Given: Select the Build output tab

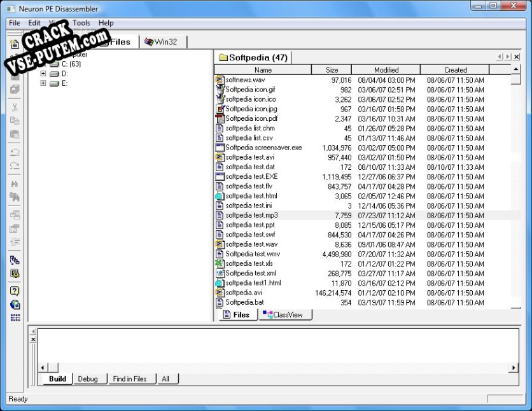Looking at the screenshot, I should click(58, 379).
